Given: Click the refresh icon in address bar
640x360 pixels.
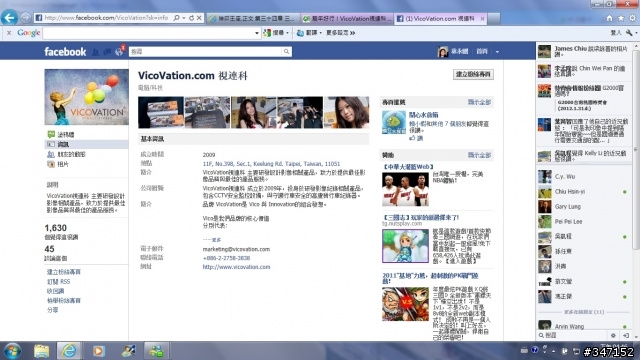Looking at the screenshot, I should (191, 18).
